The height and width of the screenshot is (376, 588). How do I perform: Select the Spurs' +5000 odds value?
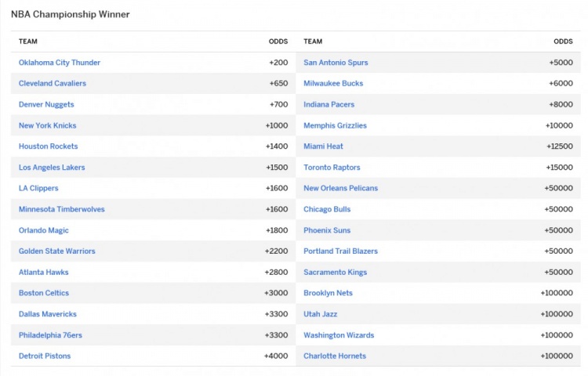561,63
